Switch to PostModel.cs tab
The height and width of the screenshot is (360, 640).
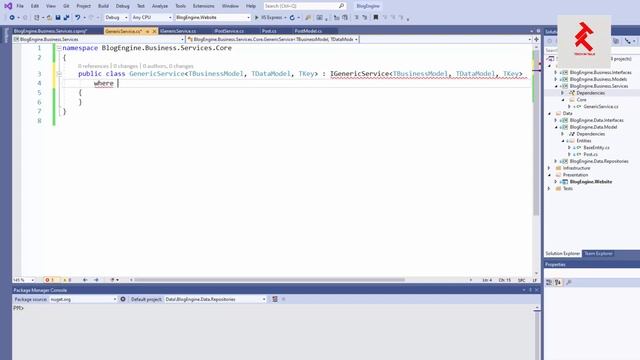[308, 31]
